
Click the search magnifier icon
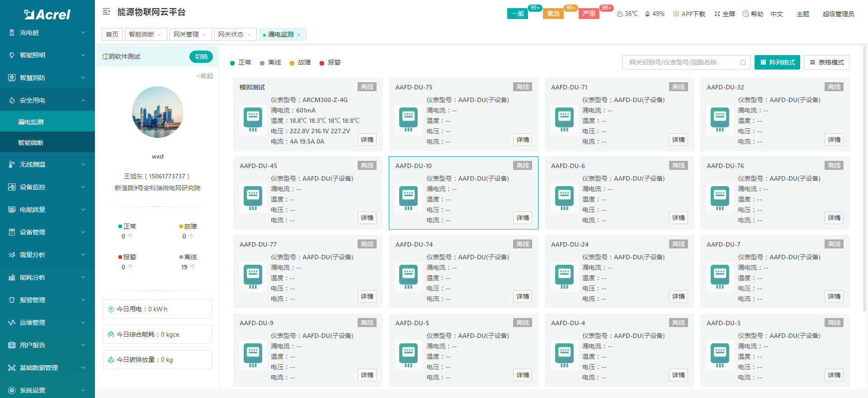coord(743,63)
